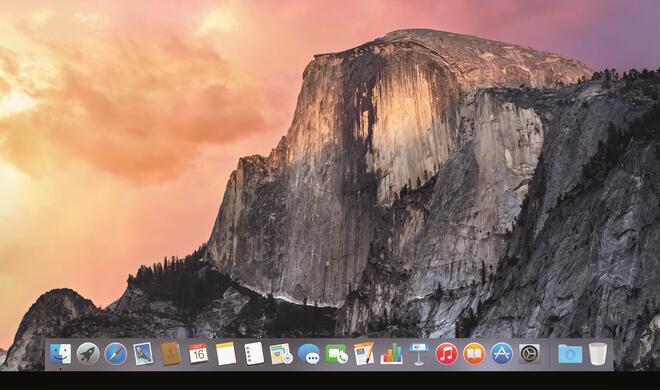This screenshot has height=390, width=660.
Task: Open Downloads folder stack in dock
Action: 570,354
